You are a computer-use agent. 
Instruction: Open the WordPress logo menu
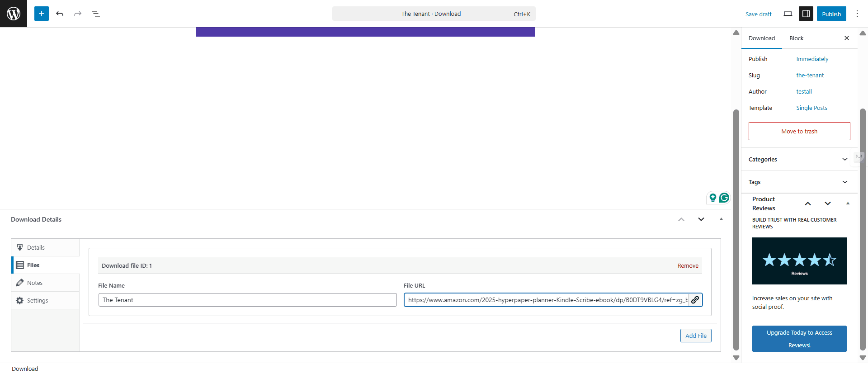click(x=14, y=14)
